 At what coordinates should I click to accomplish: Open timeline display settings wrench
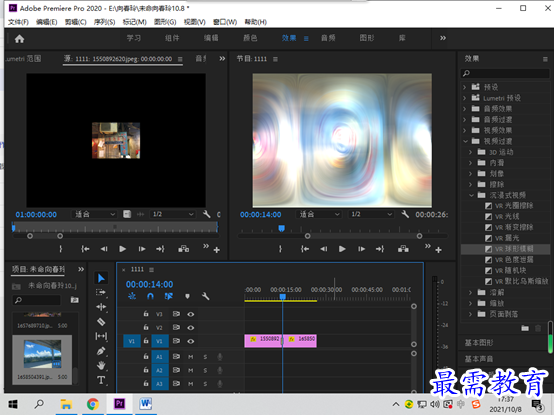coord(205,296)
